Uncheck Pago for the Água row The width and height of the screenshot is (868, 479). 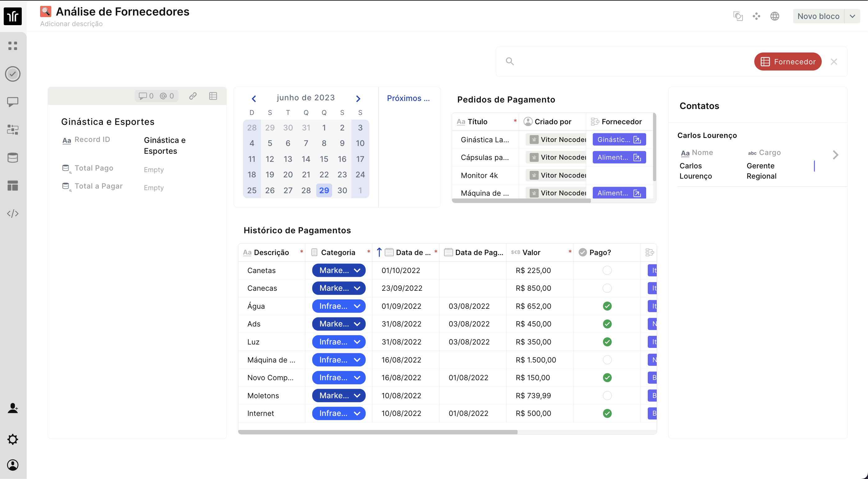click(607, 306)
